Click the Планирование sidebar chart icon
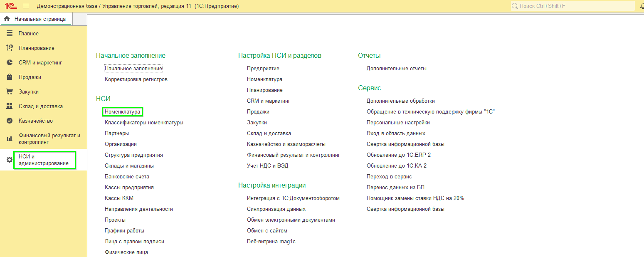 click(x=10, y=48)
